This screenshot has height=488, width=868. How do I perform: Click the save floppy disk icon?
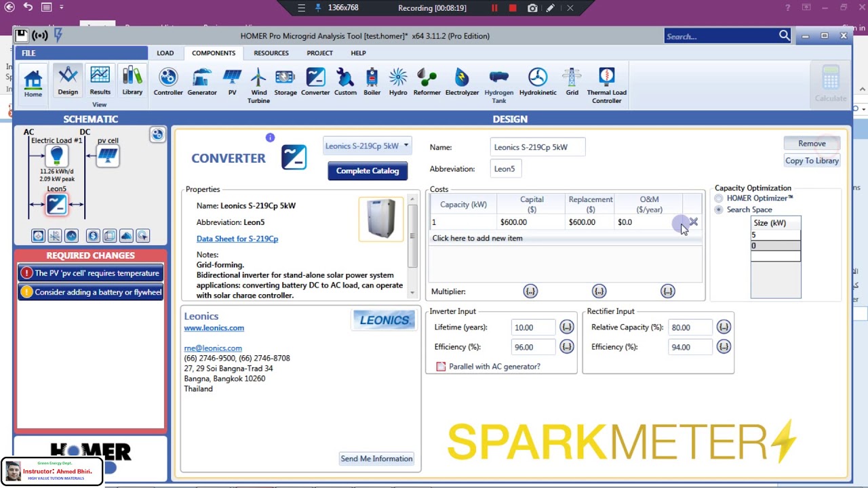pos(21,35)
